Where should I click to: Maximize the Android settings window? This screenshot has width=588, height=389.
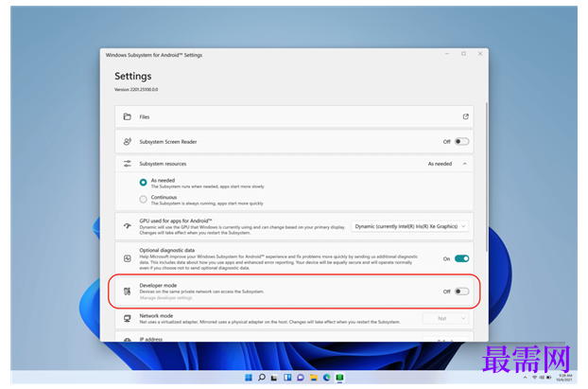pyautogui.click(x=463, y=54)
